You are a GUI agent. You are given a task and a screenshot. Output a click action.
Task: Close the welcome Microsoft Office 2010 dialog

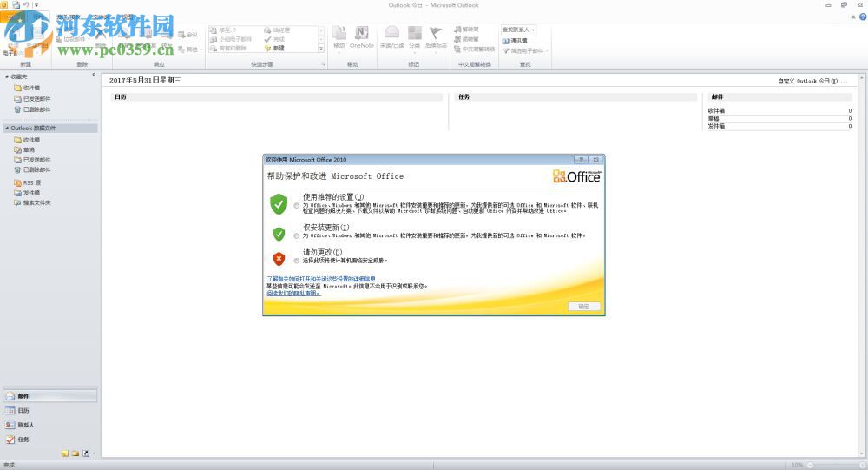tap(596, 160)
